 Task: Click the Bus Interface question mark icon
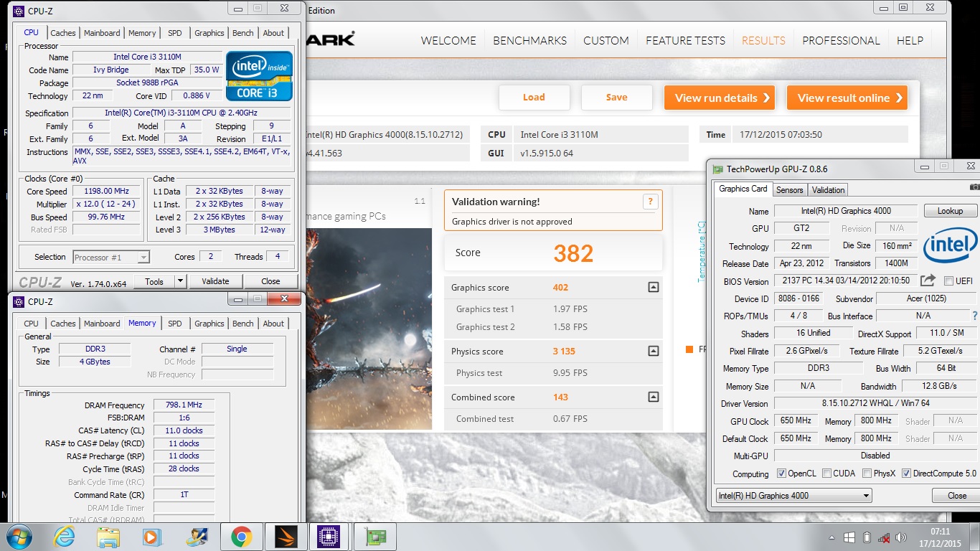[974, 316]
